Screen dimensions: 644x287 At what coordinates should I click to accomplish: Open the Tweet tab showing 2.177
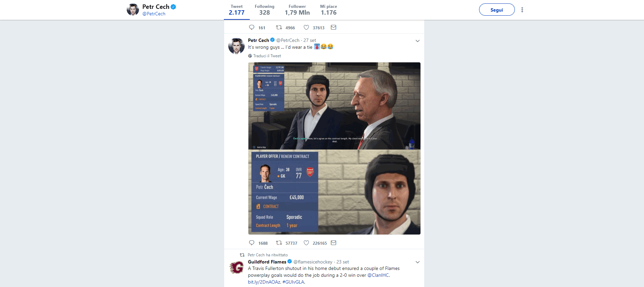[x=236, y=10]
